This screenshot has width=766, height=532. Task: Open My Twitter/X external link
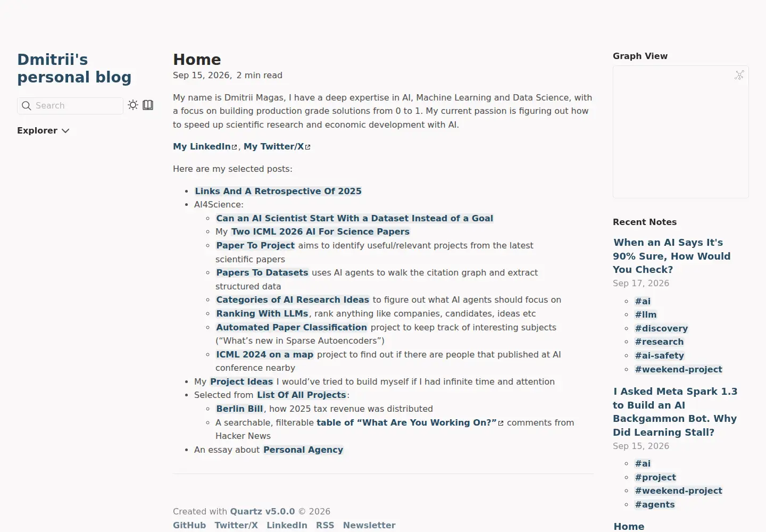(x=277, y=146)
